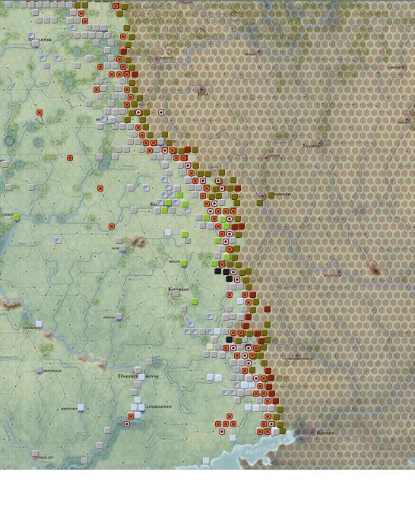Click red target marker left of Zaporozhye units
This screenshot has width=415, height=532.
[131, 416]
